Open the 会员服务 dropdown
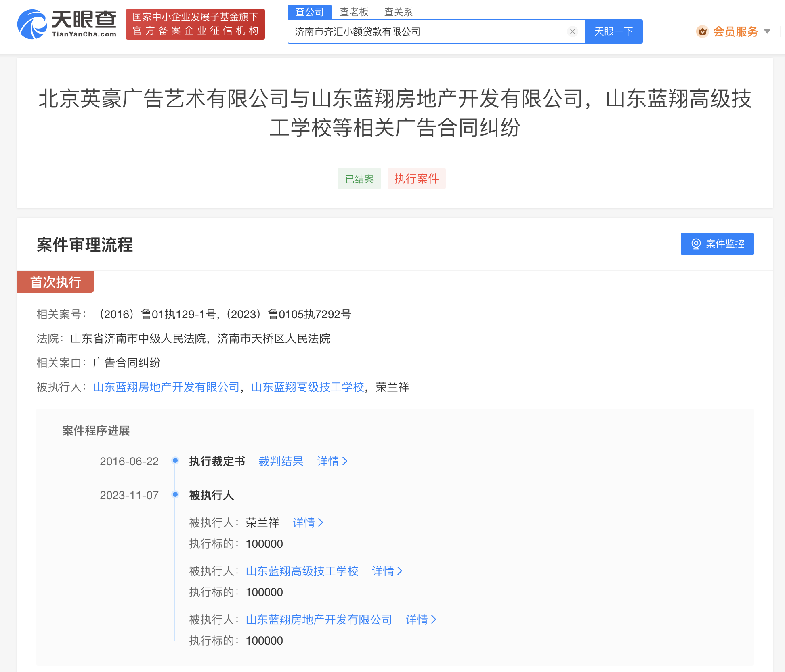Image resolution: width=785 pixels, height=672 pixels. coord(736,31)
